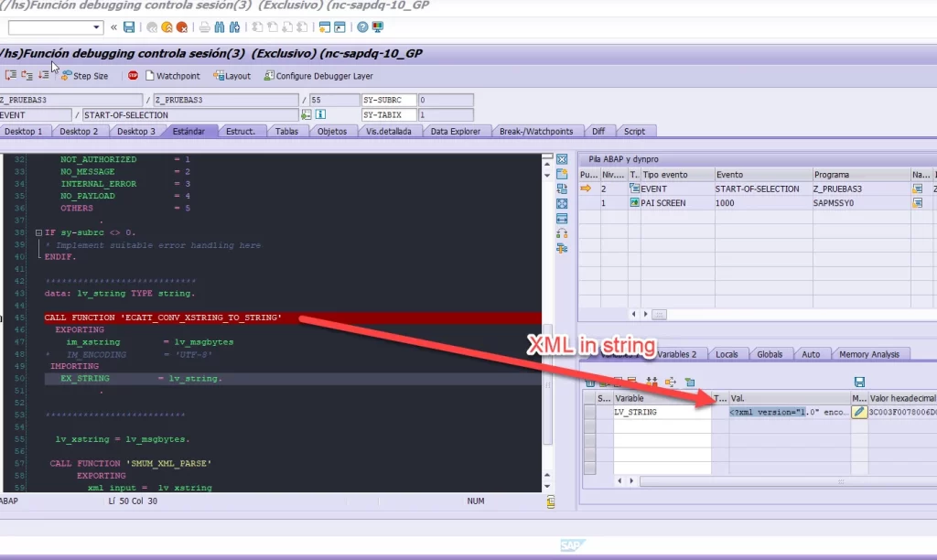This screenshot has height=560, width=937.
Task: Open the Vis.detallada tab
Action: click(x=388, y=132)
